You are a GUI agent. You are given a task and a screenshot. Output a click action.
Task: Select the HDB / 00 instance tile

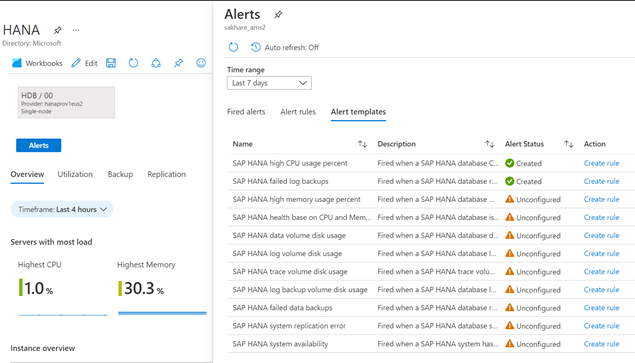click(x=66, y=102)
